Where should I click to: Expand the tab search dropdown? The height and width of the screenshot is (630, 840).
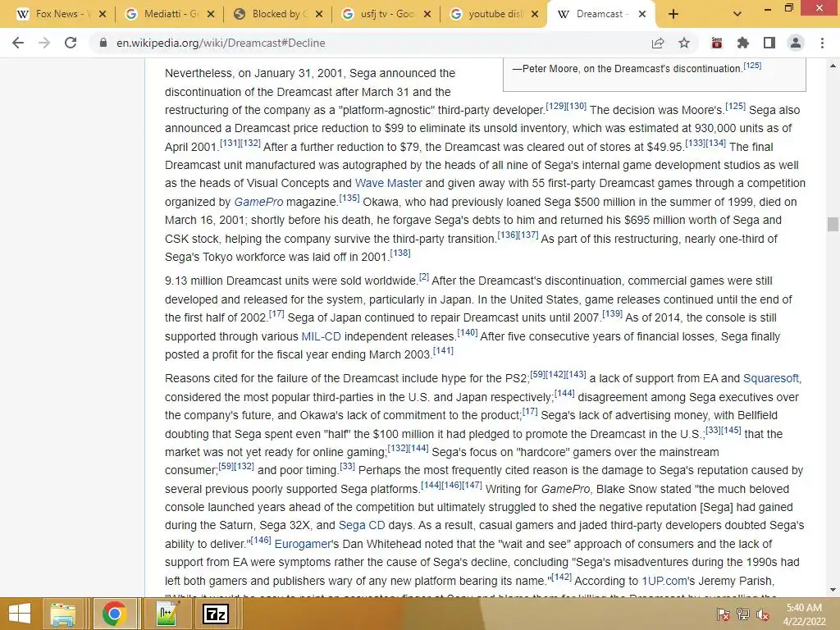tap(737, 14)
